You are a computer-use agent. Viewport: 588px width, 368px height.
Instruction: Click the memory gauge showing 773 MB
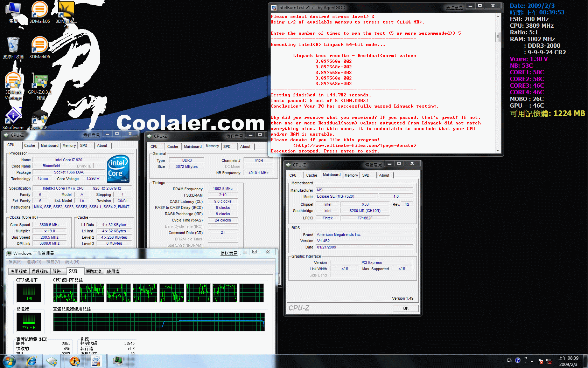point(29,322)
